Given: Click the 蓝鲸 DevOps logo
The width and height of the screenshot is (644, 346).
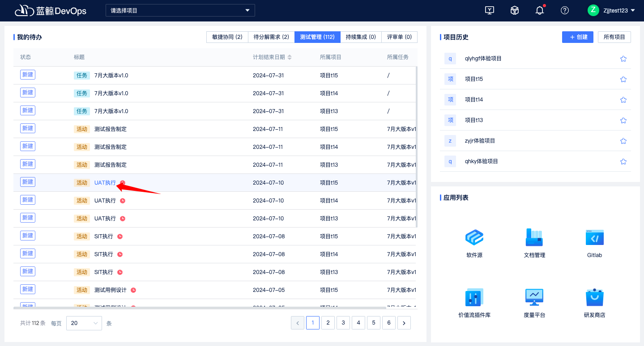Looking at the screenshot, I should pos(51,10).
